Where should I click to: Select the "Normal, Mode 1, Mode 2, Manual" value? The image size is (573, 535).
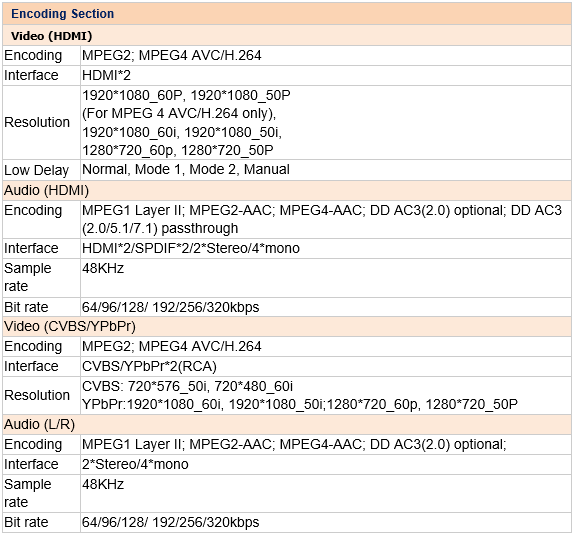click(x=186, y=170)
